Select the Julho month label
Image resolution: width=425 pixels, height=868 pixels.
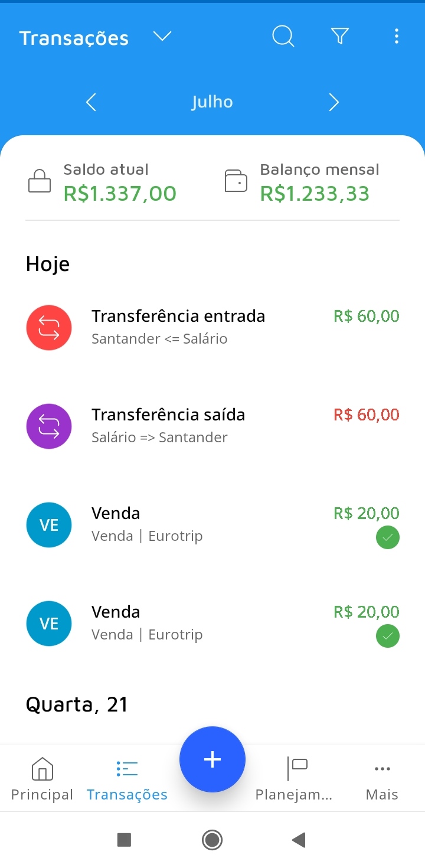212,102
